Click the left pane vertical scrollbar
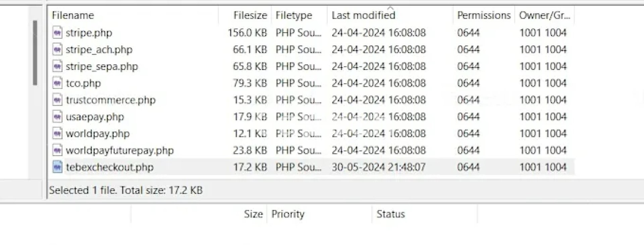 click(x=35, y=53)
